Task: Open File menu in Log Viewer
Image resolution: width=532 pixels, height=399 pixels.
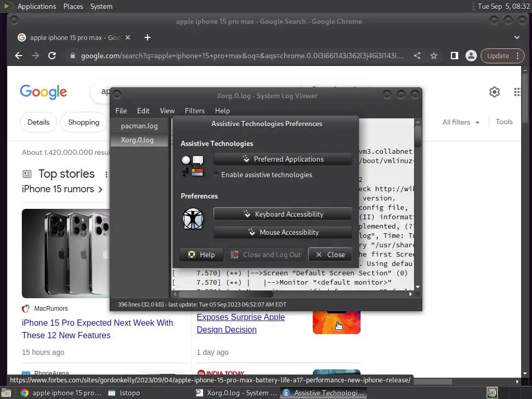Action: 121,111
